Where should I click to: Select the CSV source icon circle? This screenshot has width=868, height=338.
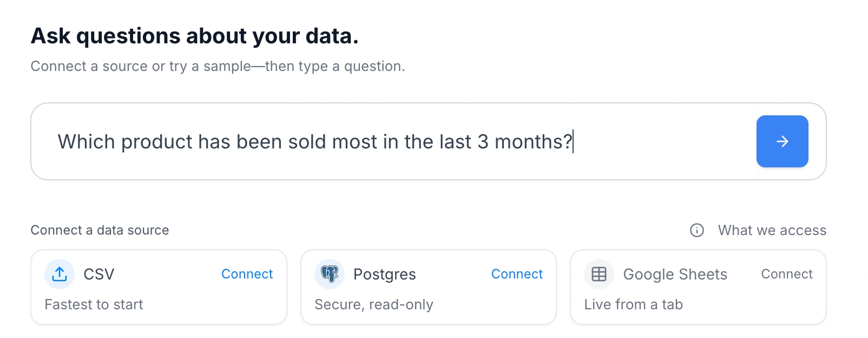(x=60, y=274)
